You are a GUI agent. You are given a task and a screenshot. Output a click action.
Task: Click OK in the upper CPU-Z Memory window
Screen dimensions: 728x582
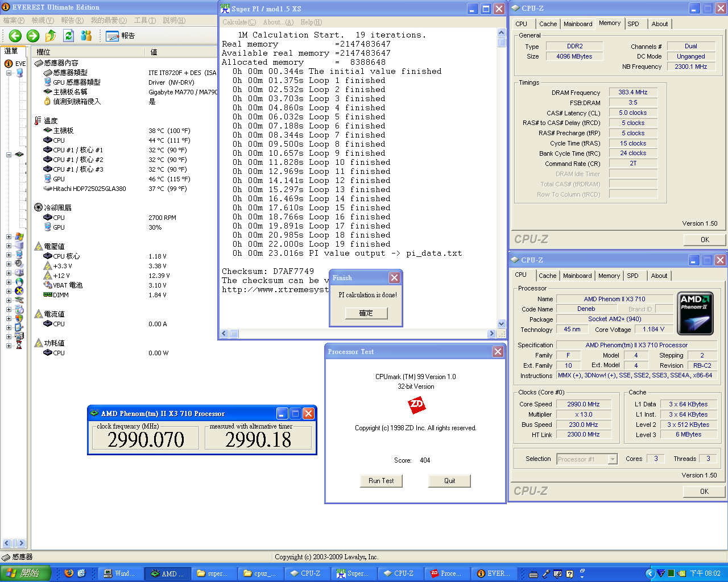[x=705, y=240]
